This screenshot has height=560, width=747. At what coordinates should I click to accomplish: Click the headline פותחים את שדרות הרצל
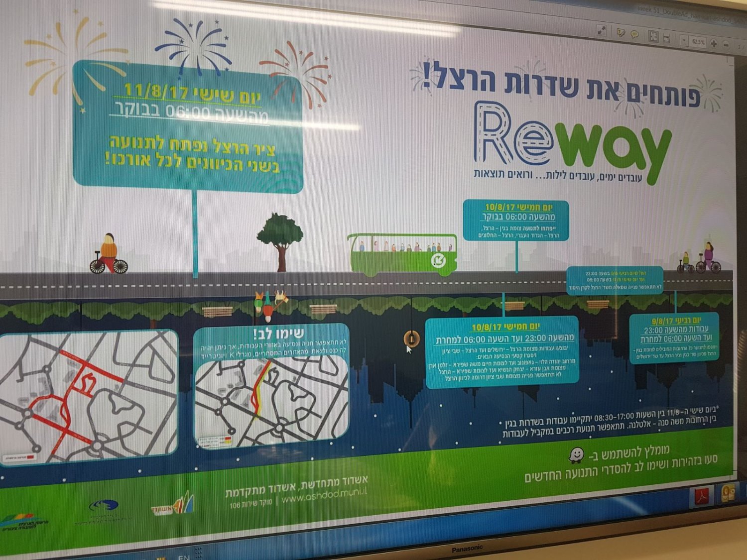click(562, 84)
